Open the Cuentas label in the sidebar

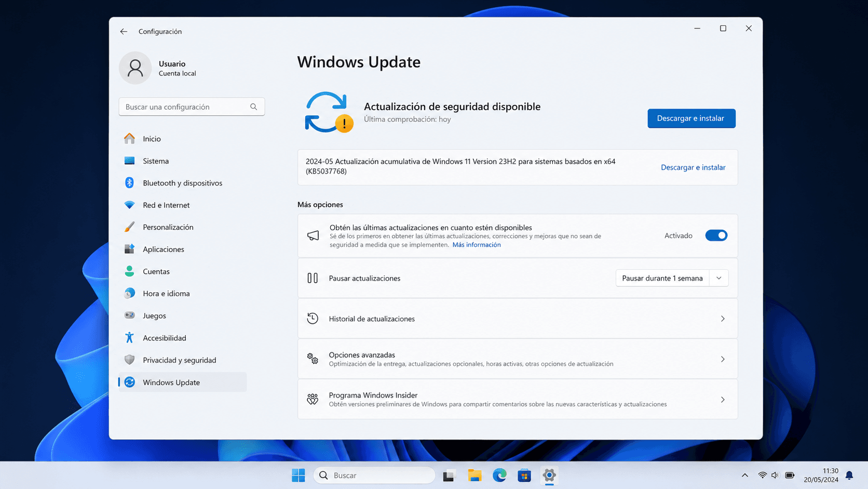click(x=156, y=271)
